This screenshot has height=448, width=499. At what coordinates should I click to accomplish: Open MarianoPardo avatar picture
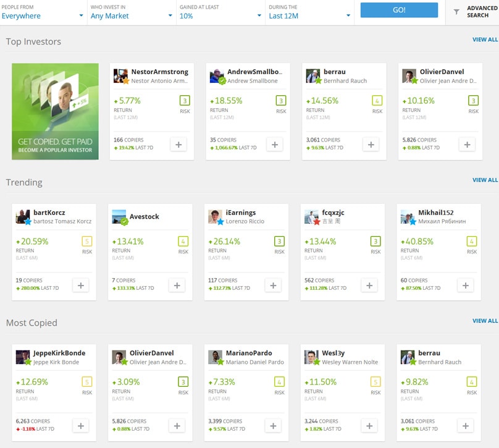click(215, 357)
